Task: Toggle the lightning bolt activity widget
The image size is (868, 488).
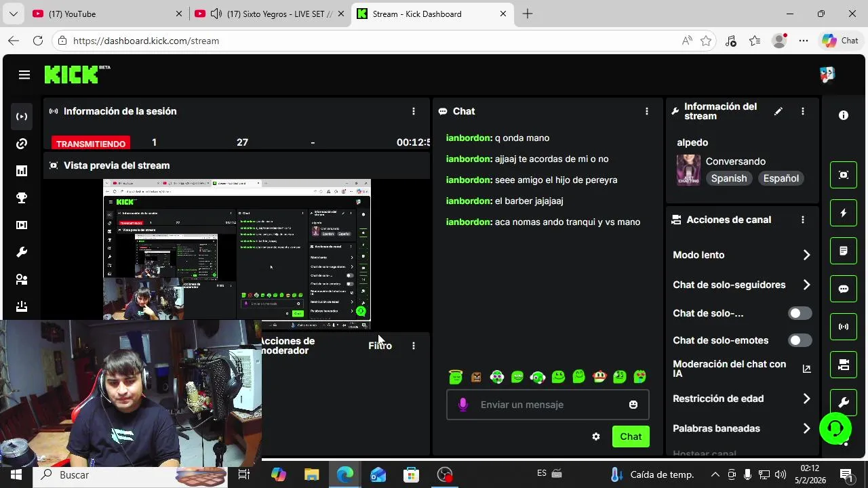Action: point(844,213)
